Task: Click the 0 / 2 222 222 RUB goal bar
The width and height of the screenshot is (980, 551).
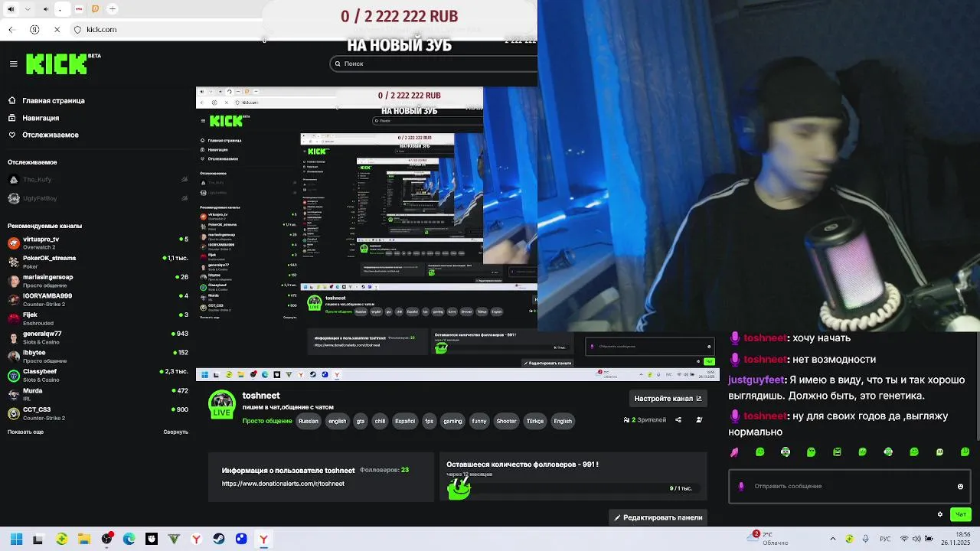Action: pos(399,16)
